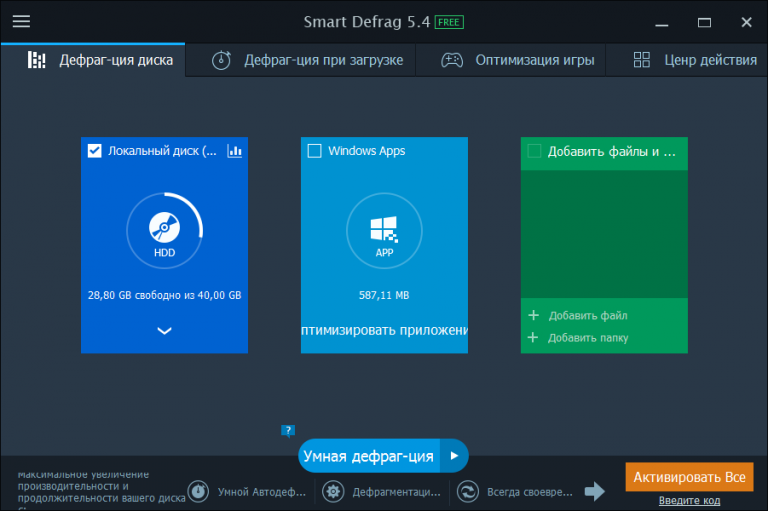Image resolution: width=768 pixels, height=511 pixels.
Task: Click the boot-time defrag stopwatch icon
Action: point(221,60)
